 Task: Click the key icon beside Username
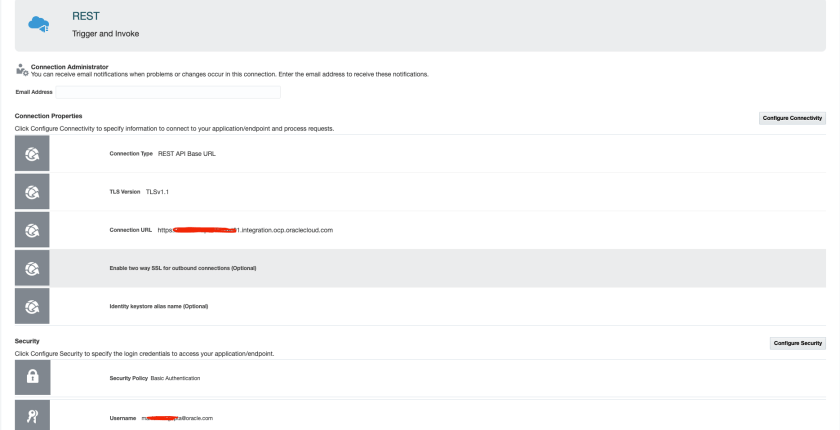coord(31,416)
